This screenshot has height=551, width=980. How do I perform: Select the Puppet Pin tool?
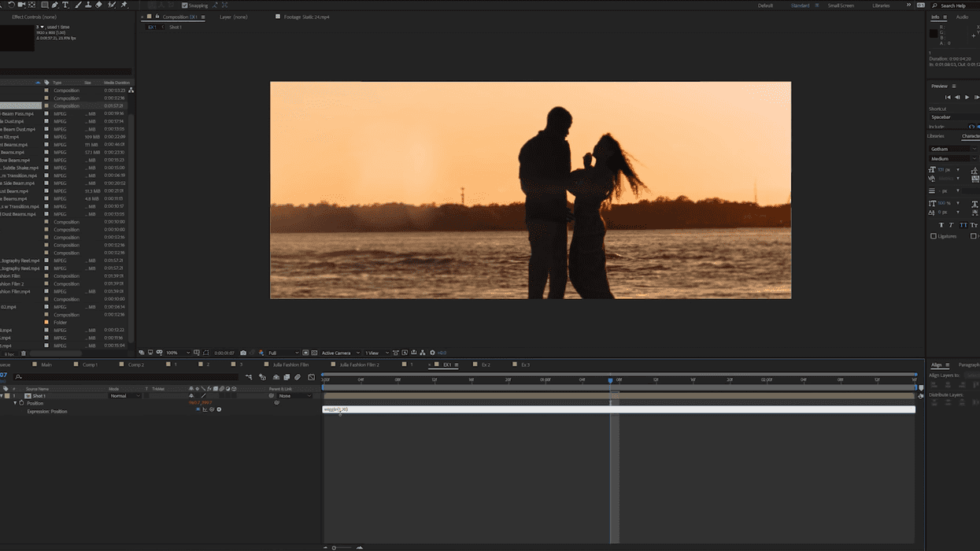tap(124, 5)
